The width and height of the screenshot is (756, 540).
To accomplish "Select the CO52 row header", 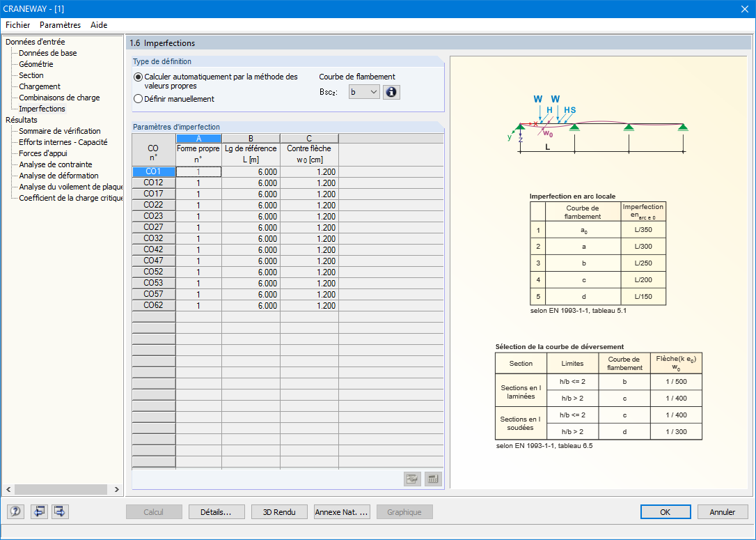I will tap(153, 272).
